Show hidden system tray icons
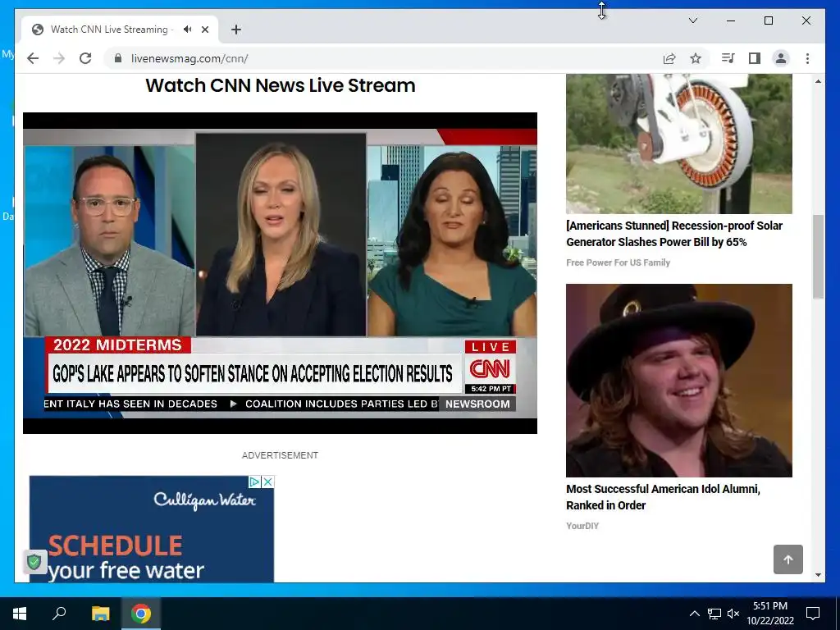The image size is (840, 630). tap(694, 614)
